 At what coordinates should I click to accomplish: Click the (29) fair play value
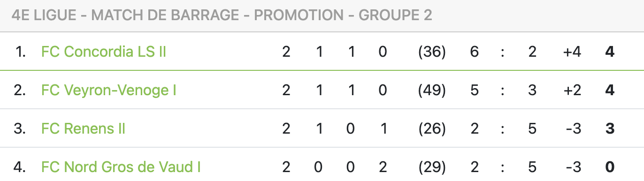click(x=432, y=167)
